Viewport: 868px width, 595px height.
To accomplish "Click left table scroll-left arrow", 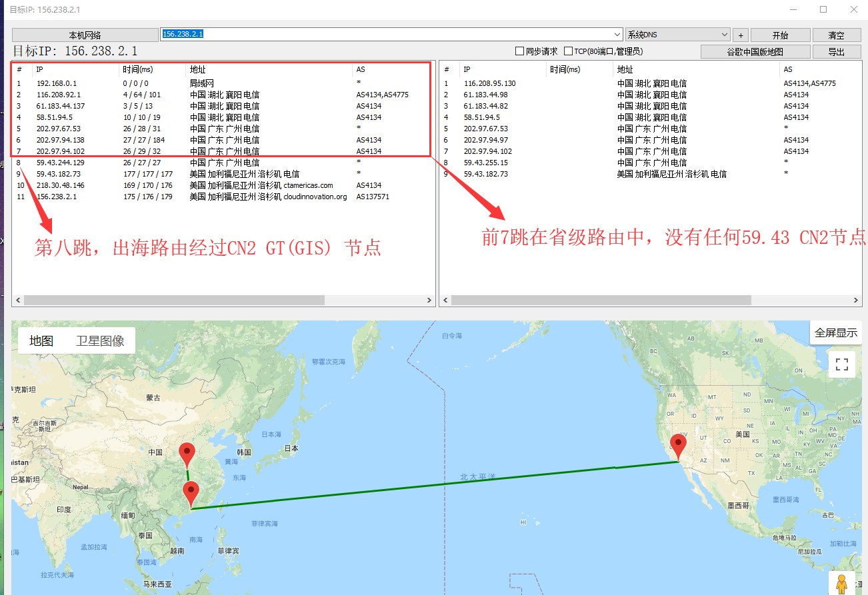I will click(x=17, y=300).
